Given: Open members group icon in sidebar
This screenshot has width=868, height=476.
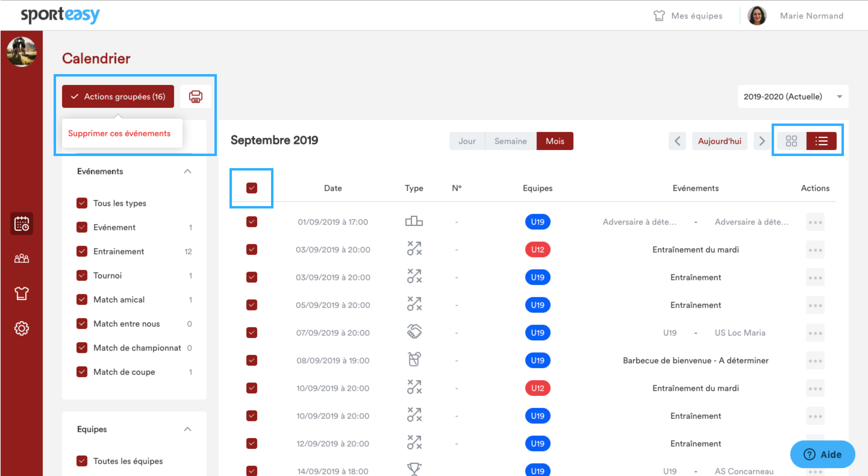Looking at the screenshot, I should coord(22,259).
